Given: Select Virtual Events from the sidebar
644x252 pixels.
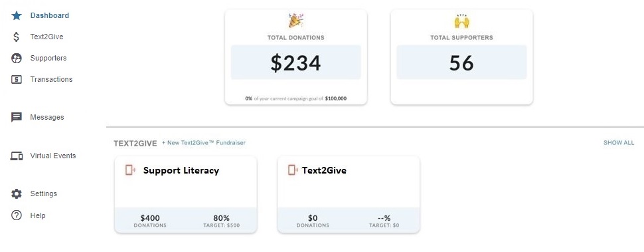Looking at the screenshot, I should 53,156.
